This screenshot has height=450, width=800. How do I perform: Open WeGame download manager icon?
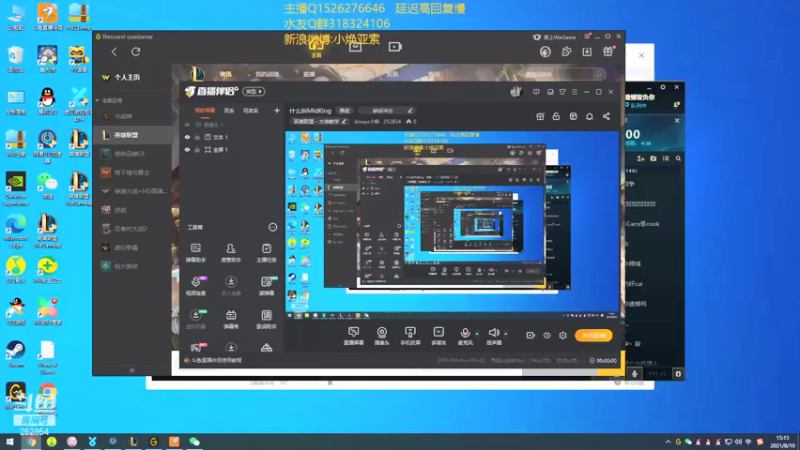click(587, 52)
